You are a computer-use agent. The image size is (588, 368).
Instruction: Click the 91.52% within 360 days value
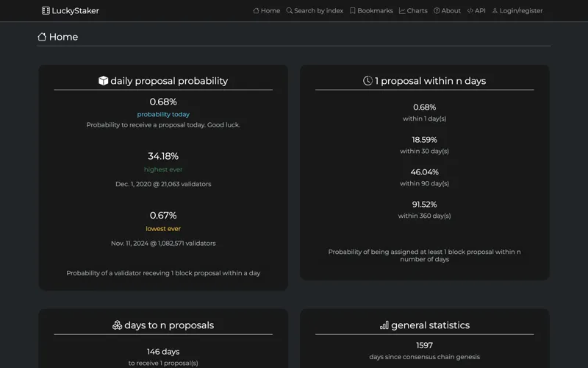[x=425, y=205]
